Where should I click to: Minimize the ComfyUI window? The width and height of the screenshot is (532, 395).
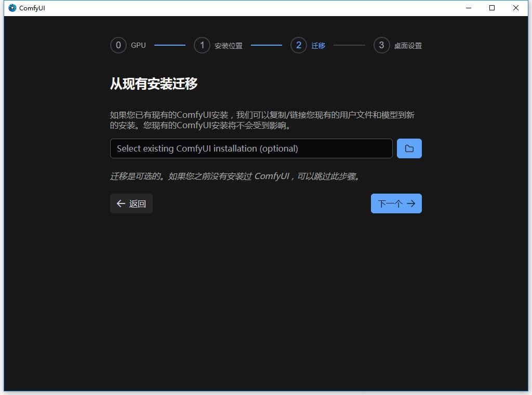coord(469,8)
